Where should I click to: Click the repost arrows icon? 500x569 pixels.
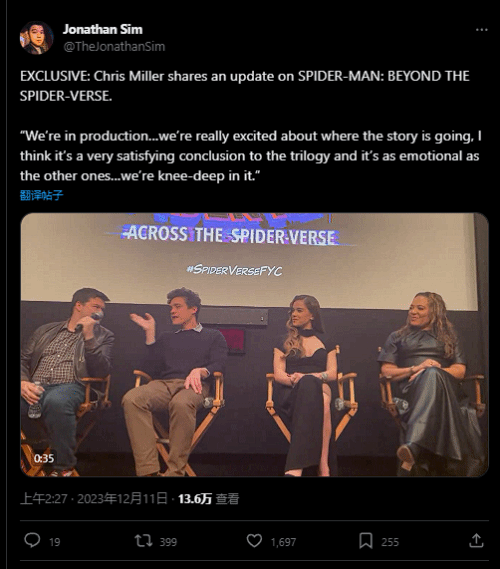click(x=143, y=541)
